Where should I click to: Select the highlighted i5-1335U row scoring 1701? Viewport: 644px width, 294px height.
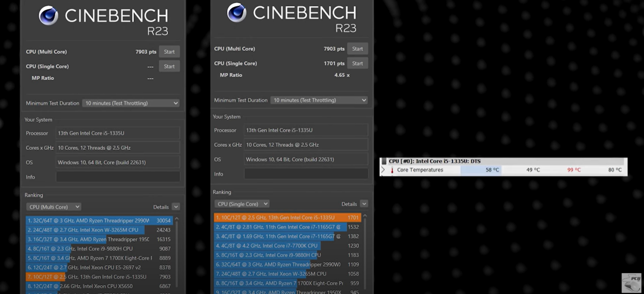(x=287, y=218)
